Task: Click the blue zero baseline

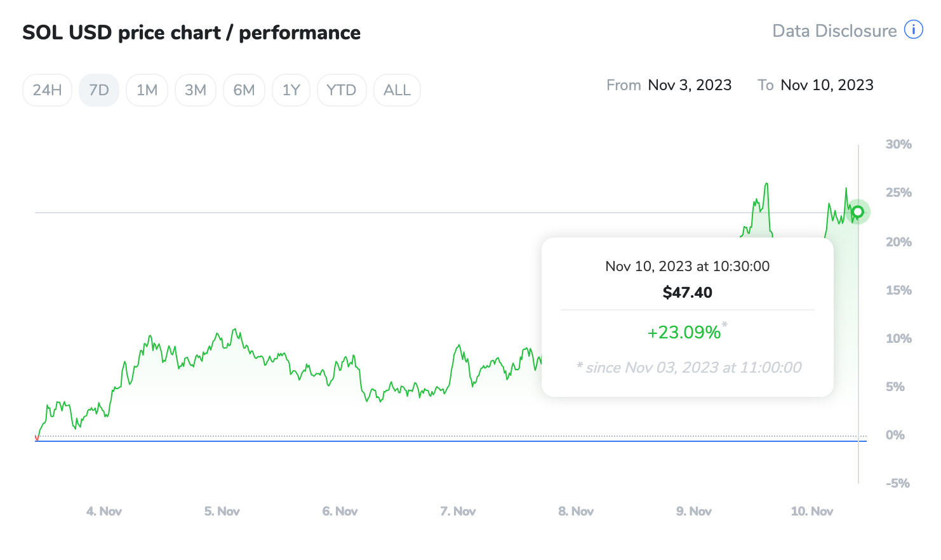Action: pyautogui.click(x=451, y=441)
